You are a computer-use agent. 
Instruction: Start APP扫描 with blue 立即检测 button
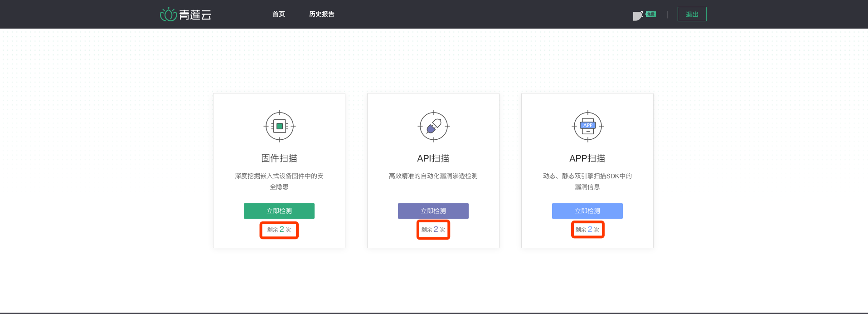[x=587, y=211]
